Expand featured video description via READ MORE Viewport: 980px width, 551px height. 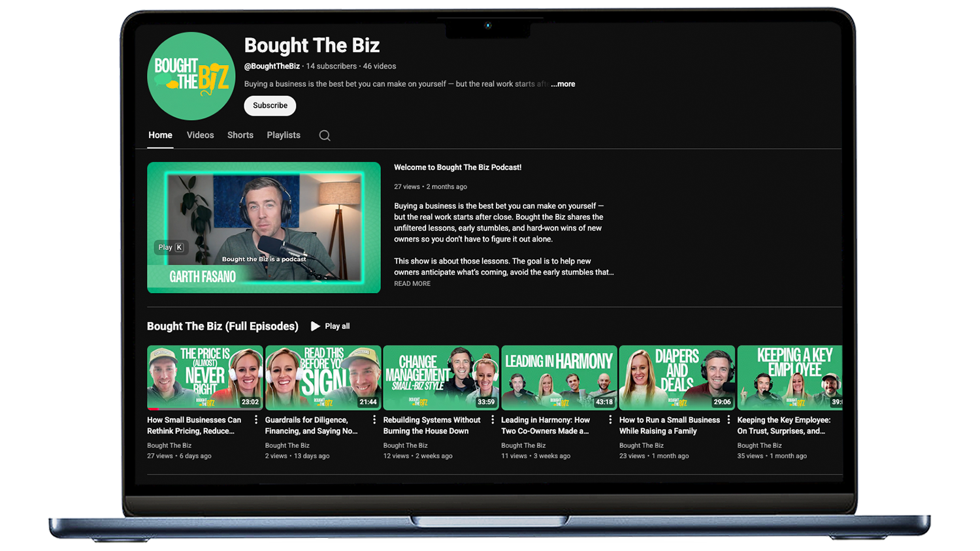pyautogui.click(x=412, y=284)
